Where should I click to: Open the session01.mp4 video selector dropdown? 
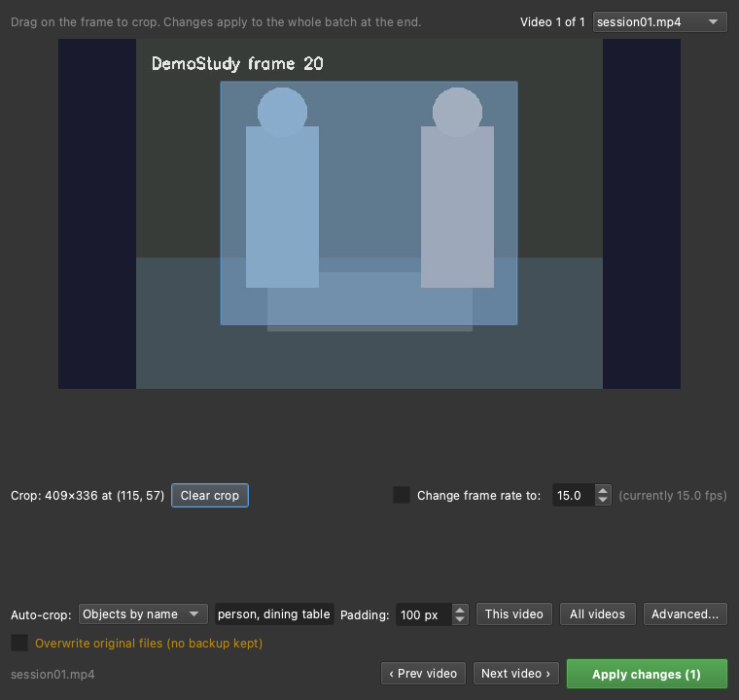(x=660, y=22)
